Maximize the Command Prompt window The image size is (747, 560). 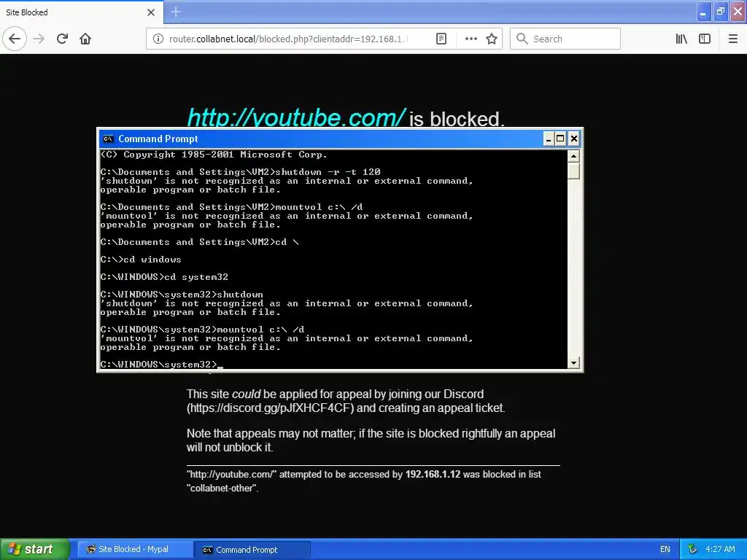coord(561,139)
